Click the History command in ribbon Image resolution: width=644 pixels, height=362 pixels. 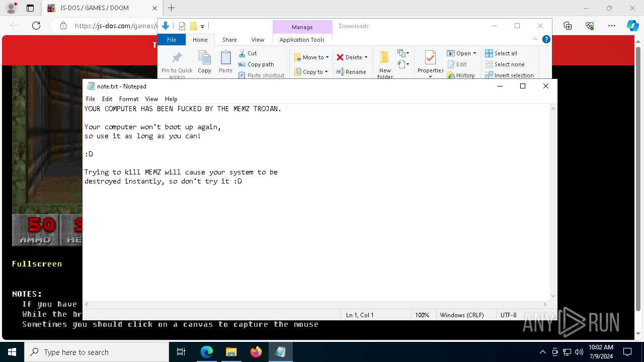(x=461, y=75)
